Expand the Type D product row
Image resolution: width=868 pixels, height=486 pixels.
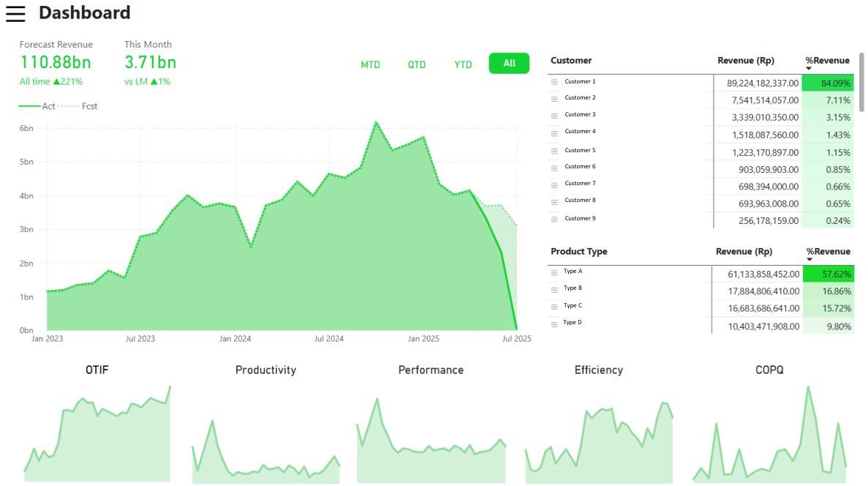(554, 324)
